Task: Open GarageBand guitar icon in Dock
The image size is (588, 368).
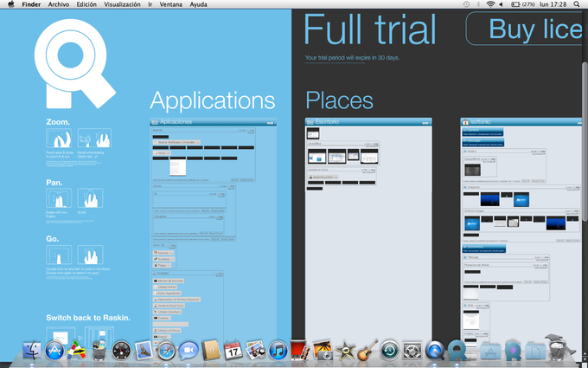Action: (x=367, y=351)
